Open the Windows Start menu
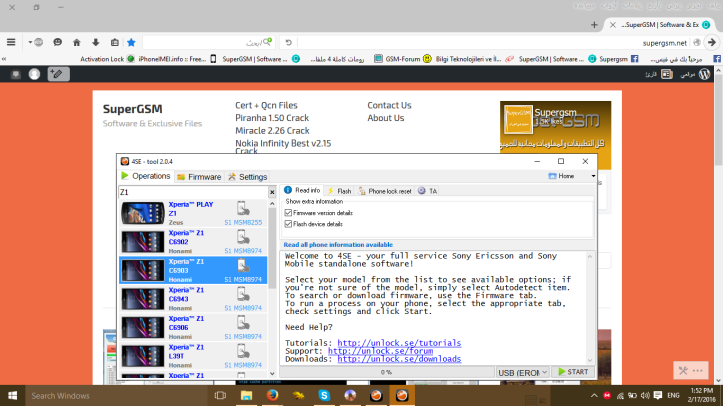 12,395
